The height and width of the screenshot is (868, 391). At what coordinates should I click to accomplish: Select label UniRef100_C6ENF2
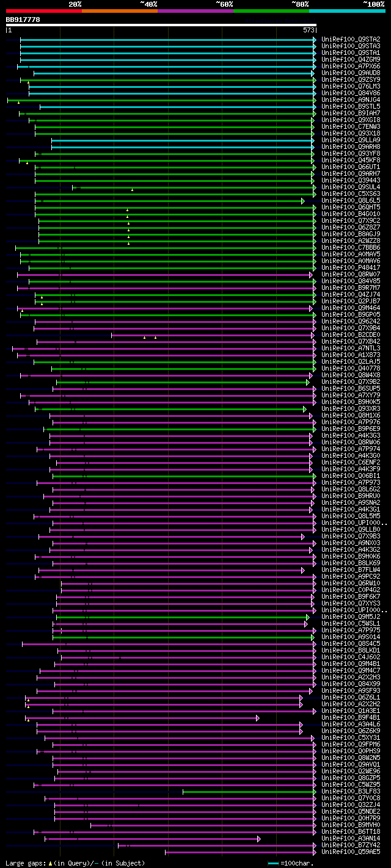click(x=351, y=463)
